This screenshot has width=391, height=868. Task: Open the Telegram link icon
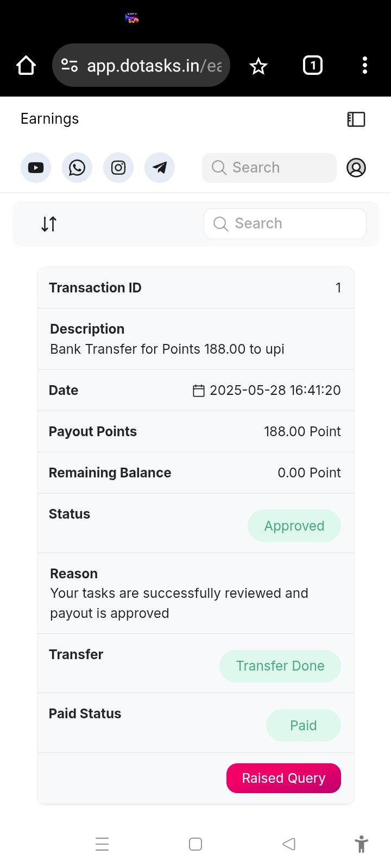click(x=160, y=168)
